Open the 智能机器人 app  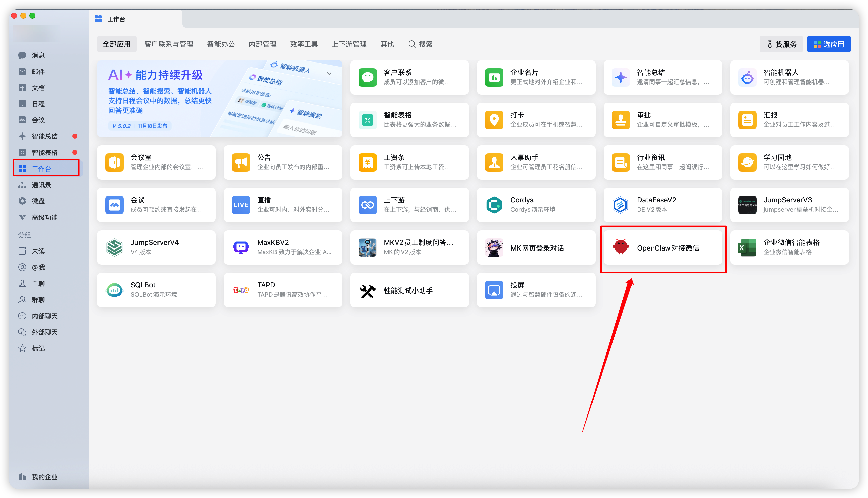point(789,77)
